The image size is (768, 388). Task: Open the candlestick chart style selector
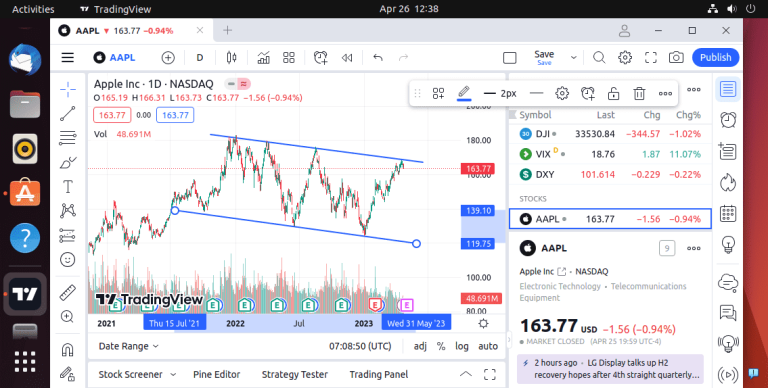pos(231,58)
